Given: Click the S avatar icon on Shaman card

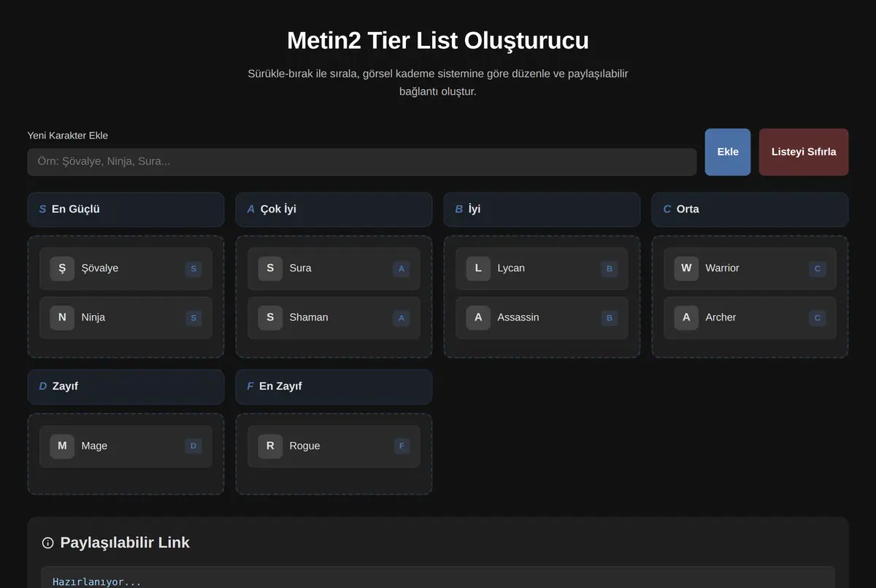Looking at the screenshot, I should (x=270, y=317).
